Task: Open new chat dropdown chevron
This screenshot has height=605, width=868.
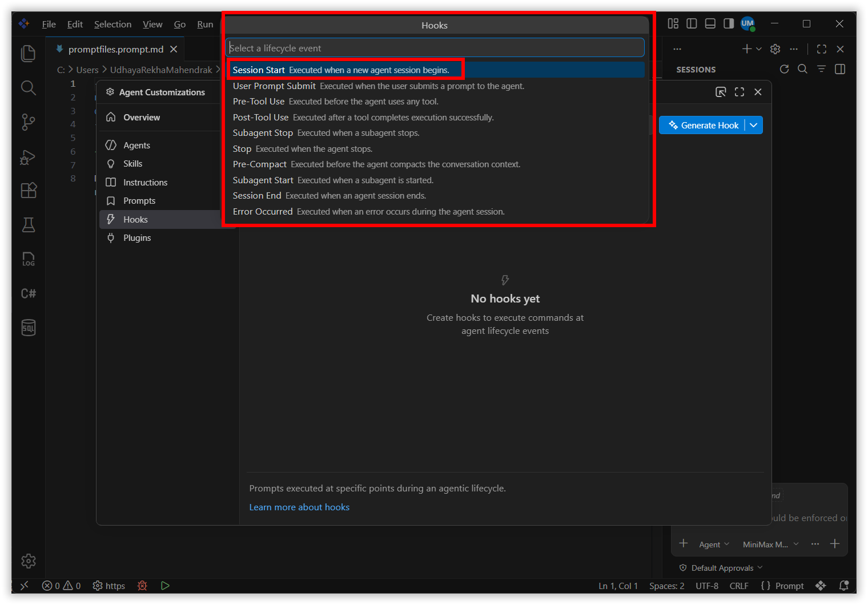Action: tap(759, 49)
